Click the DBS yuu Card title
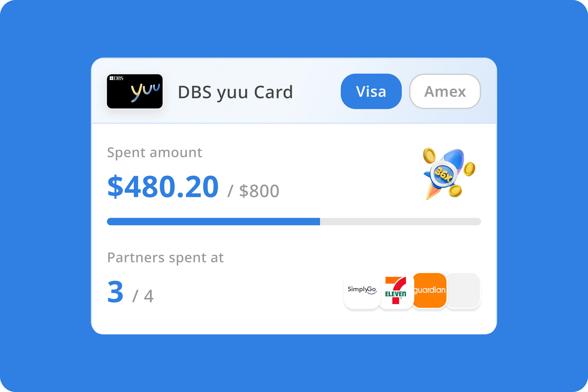The width and height of the screenshot is (588, 392). point(235,92)
